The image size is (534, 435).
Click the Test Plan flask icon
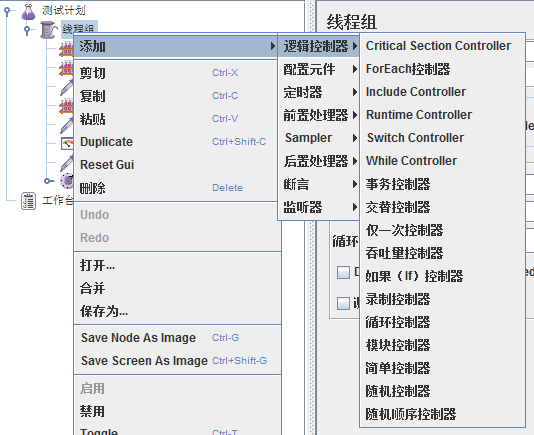click(x=28, y=11)
